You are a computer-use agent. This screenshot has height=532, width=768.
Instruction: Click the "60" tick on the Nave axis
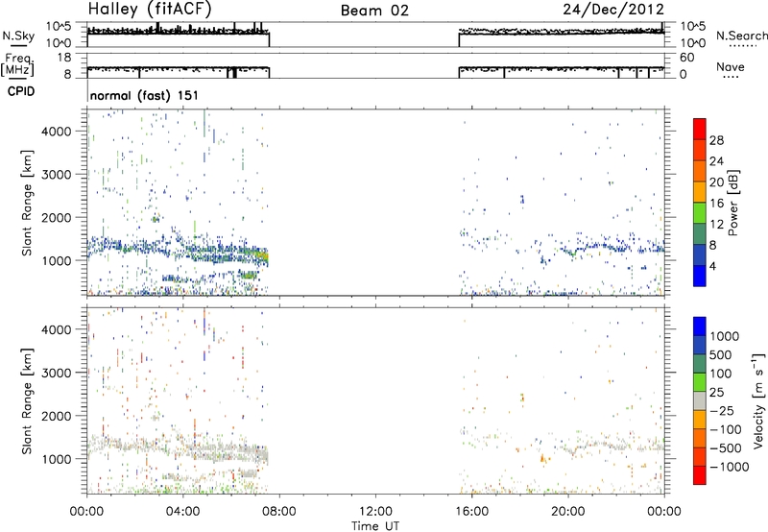pyautogui.click(x=686, y=58)
